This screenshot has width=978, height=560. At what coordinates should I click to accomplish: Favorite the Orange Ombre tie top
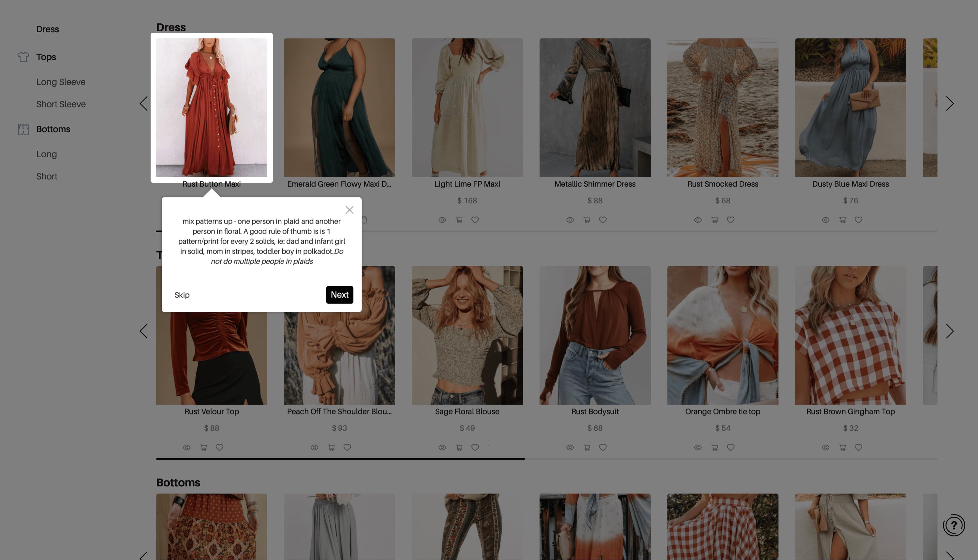click(731, 447)
